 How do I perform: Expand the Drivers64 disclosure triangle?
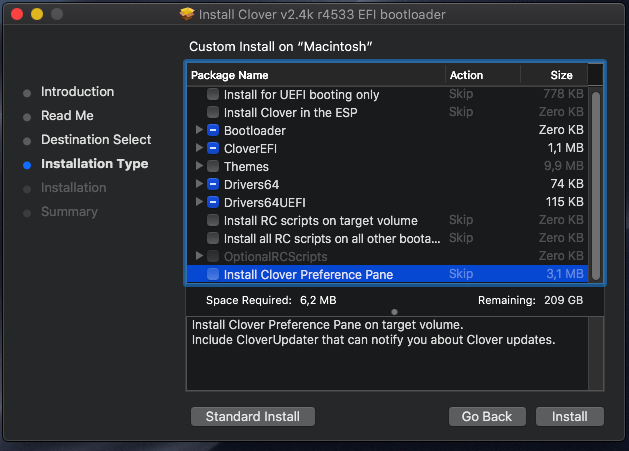[199, 183]
